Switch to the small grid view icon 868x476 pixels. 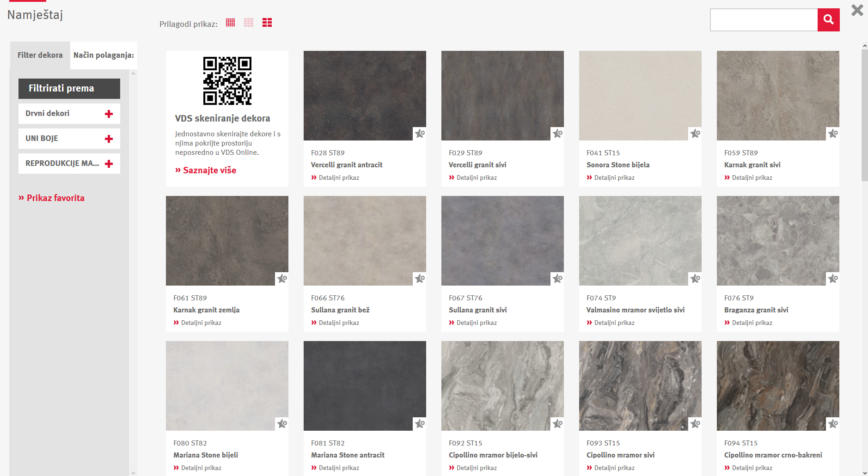click(230, 22)
